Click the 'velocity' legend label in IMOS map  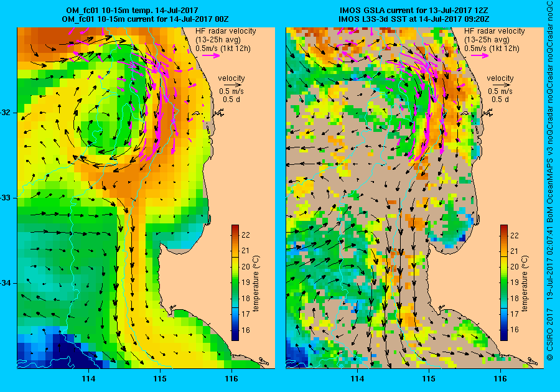point(500,78)
